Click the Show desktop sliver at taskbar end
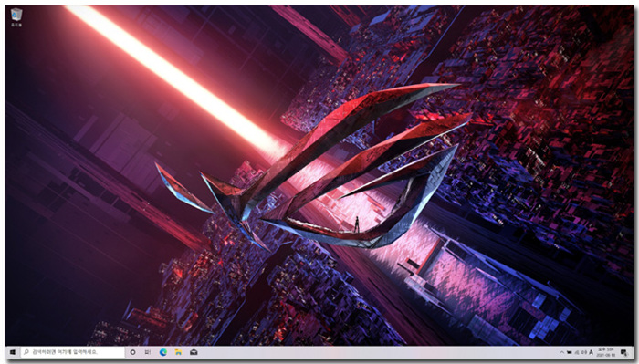The width and height of the screenshot is (639, 364). pyautogui.click(x=633, y=352)
